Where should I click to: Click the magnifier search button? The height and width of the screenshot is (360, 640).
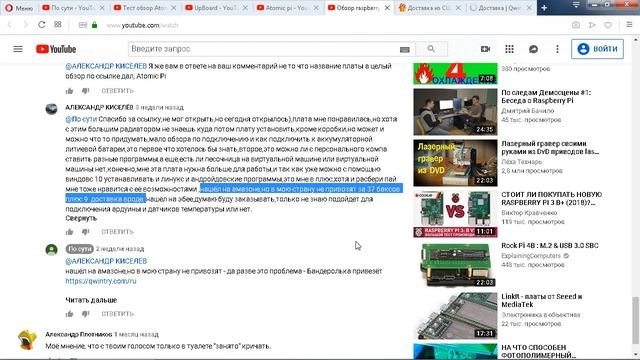coord(431,49)
